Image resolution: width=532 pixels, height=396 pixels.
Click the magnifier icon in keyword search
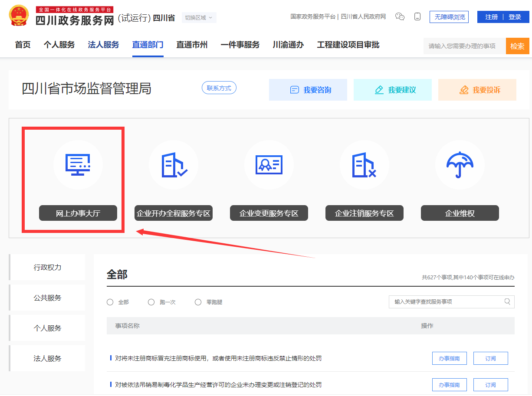(507, 302)
